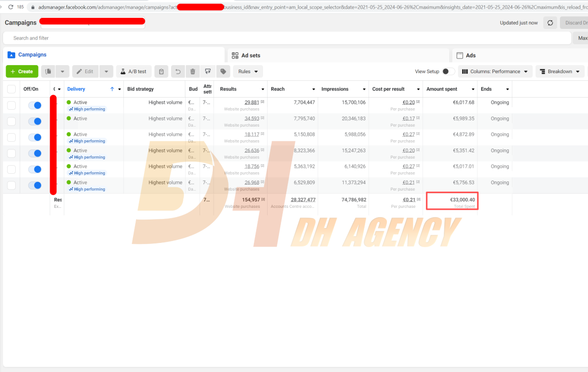The image size is (588, 372).
Task: Turn off the first campaign's toggle
Action: (35, 106)
